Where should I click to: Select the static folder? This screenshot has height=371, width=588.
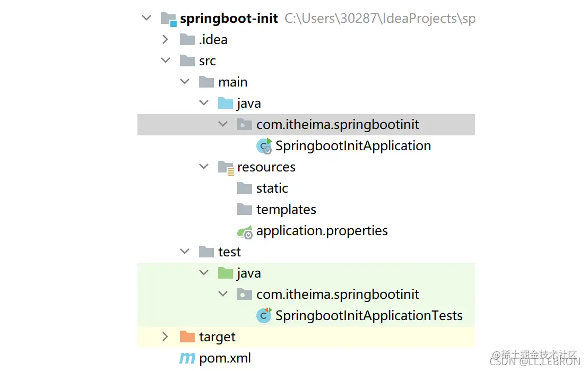(272, 188)
